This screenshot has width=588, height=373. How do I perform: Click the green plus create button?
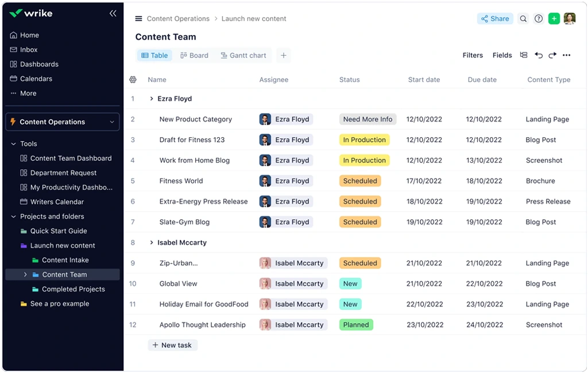point(554,19)
